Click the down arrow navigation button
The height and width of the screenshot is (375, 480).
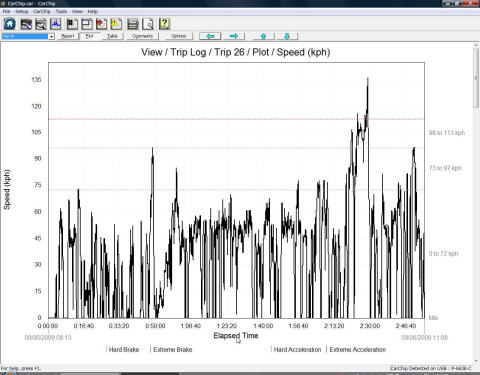(287, 36)
